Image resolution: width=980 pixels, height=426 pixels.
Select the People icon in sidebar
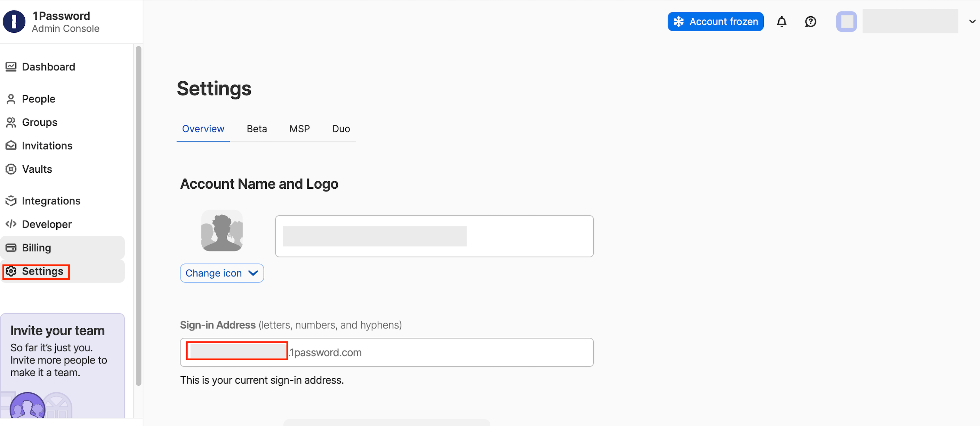pyautogui.click(x=11, y=99)
